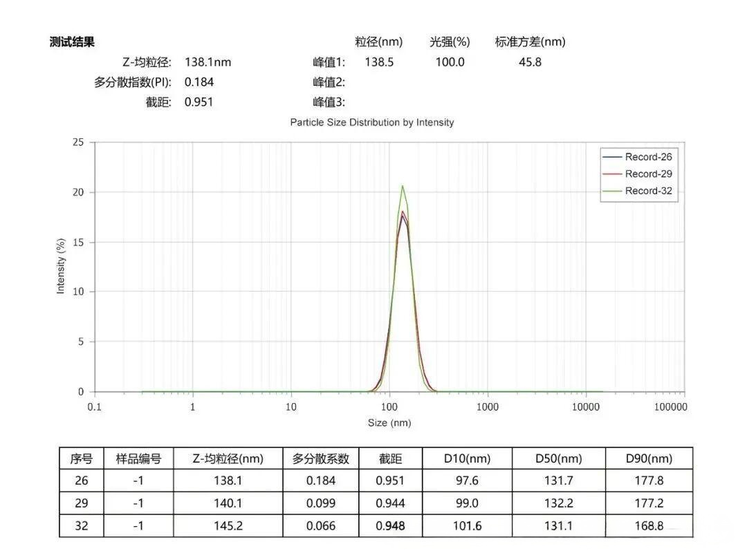This screenshot has height=560, width=747.
Task: Click the red line swatch beside Record-29
Action: [612, 174]
